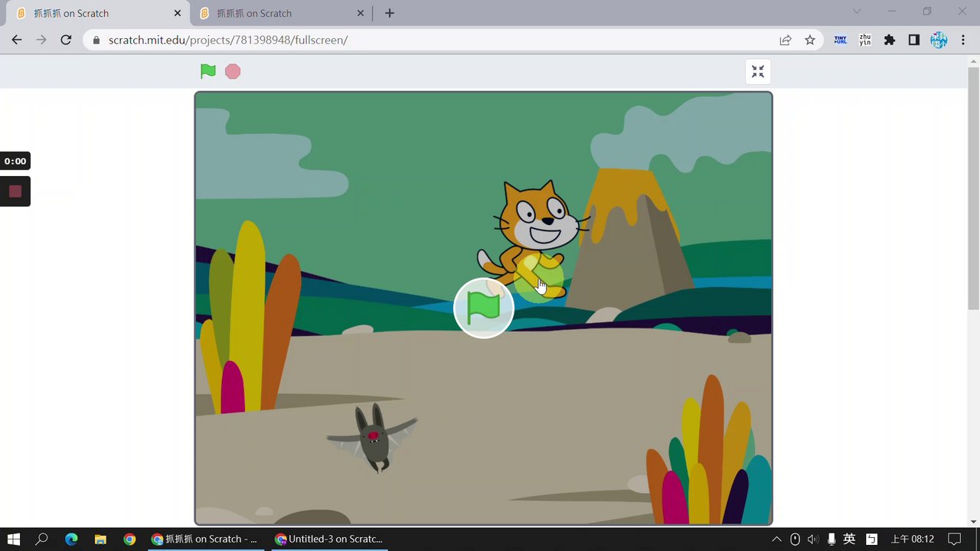The width and height of the screenshot is (980, 551).
Task: Switch to the second 抓抓抓 on Scratch tab
Action: tap(280, 13)
